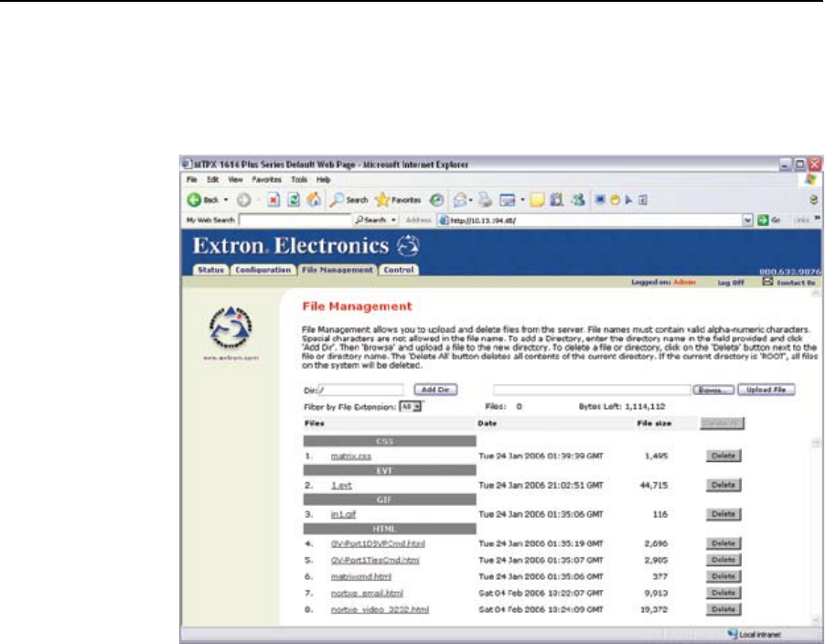Delete the 1.evt file
Screen dimensions: 825x644
tap(723, 485)
